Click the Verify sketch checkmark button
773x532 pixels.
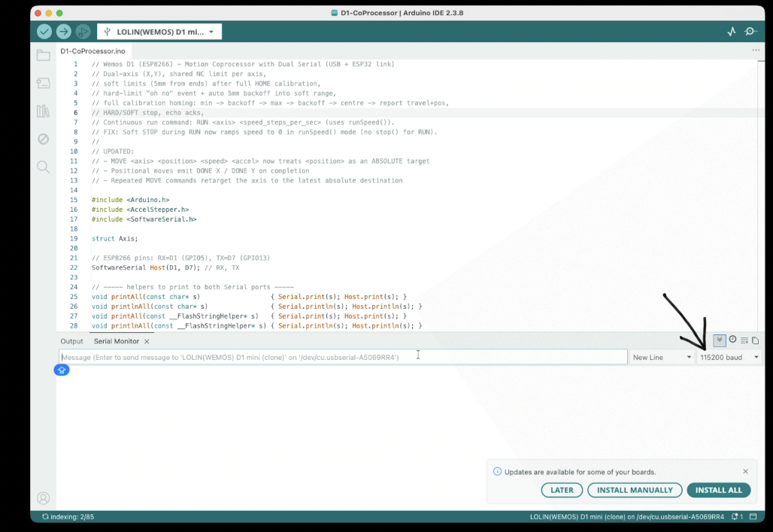[44, 32]
